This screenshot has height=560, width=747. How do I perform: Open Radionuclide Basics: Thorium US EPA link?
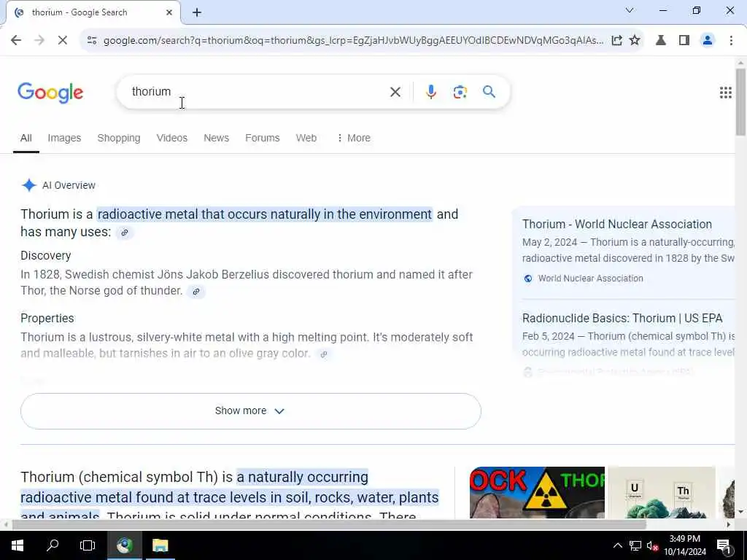[622, 318]
